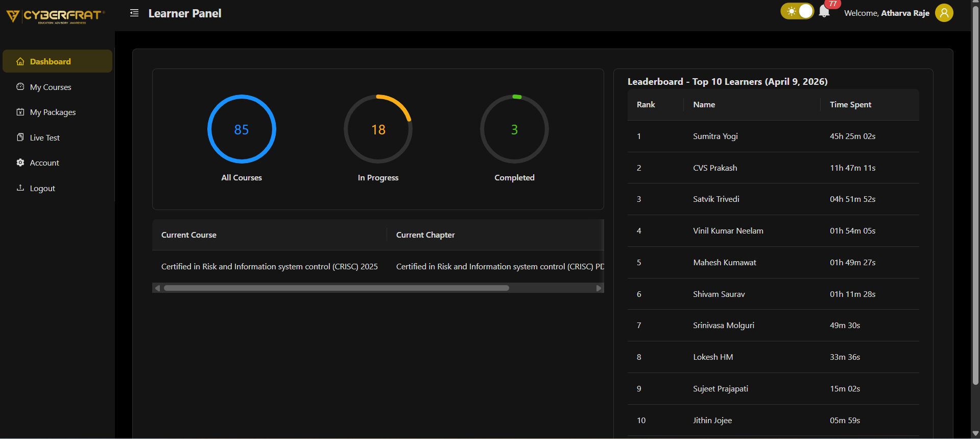Select Vinil Kumar Neelam row
This screenshot has height=439, width=980.
[773, 230]
